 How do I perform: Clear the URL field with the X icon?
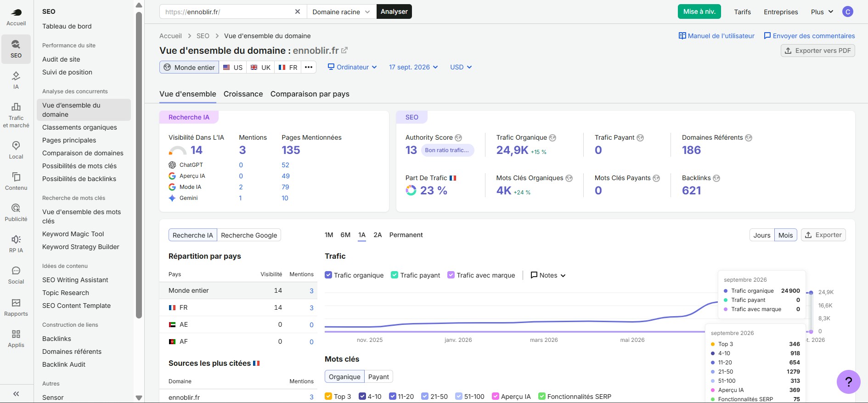pos(298,11)
